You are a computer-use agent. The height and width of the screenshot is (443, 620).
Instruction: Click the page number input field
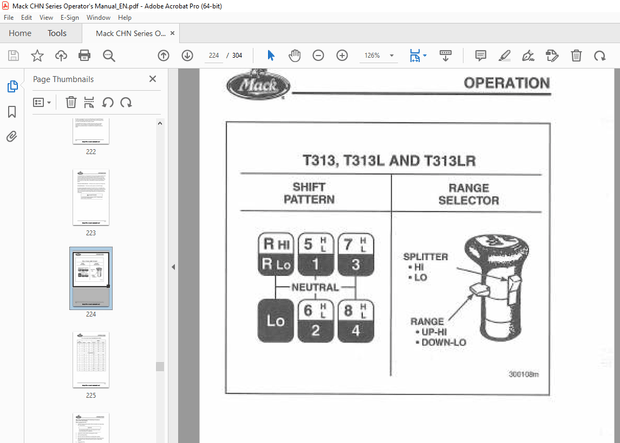click(x=214, y=56)
